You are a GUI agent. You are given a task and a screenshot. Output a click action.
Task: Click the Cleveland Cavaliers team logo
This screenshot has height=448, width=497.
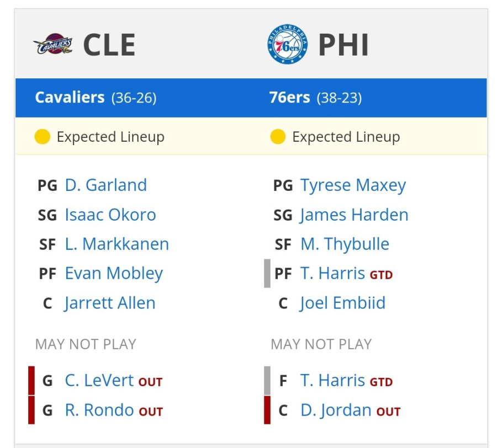53,44
